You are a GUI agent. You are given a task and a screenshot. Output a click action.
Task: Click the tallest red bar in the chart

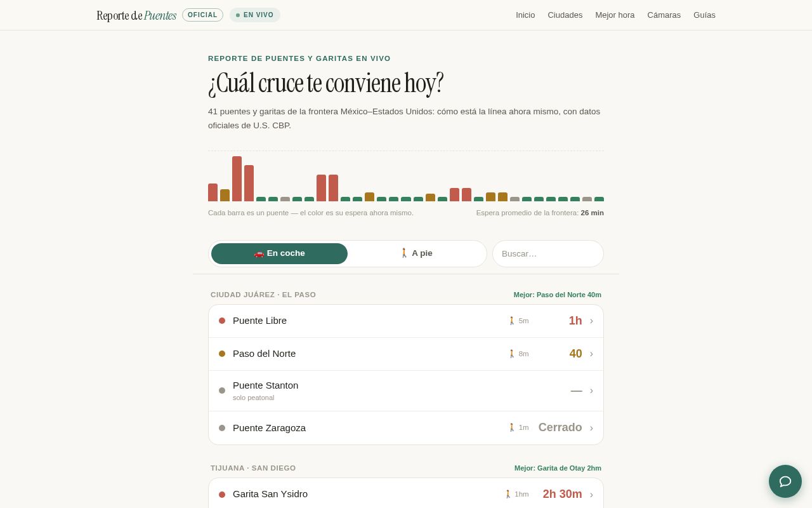[x=237, y=179]
